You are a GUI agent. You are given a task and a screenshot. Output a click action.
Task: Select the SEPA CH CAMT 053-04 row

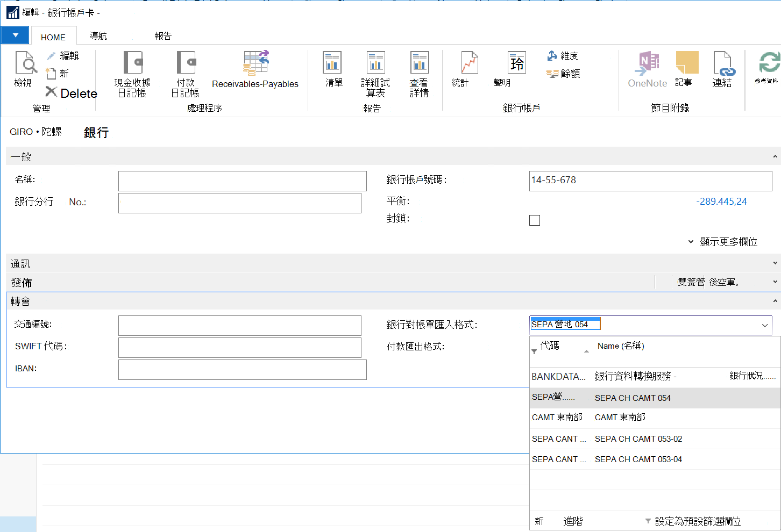pos(655,459)
